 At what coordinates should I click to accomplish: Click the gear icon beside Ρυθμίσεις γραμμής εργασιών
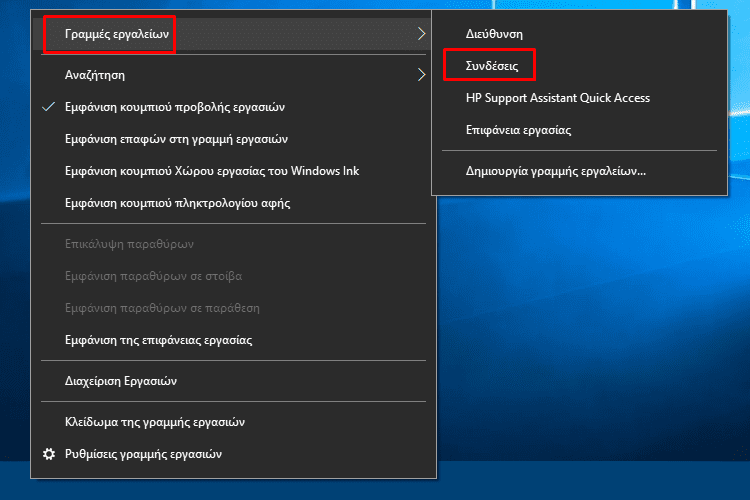[x=49, y=454]
